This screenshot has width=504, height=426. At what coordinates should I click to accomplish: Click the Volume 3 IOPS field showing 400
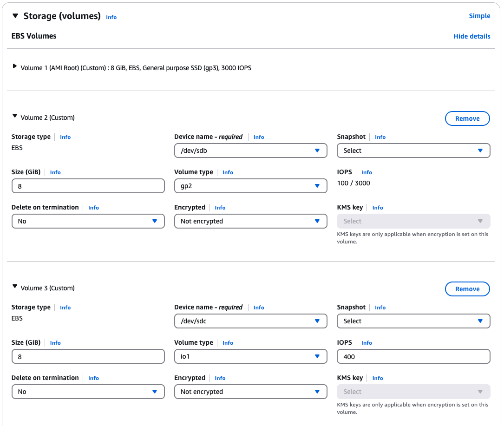413,356
